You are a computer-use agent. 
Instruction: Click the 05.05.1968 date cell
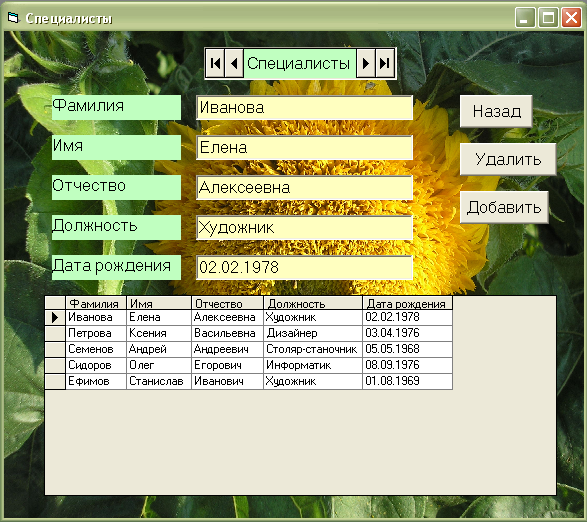408,349
